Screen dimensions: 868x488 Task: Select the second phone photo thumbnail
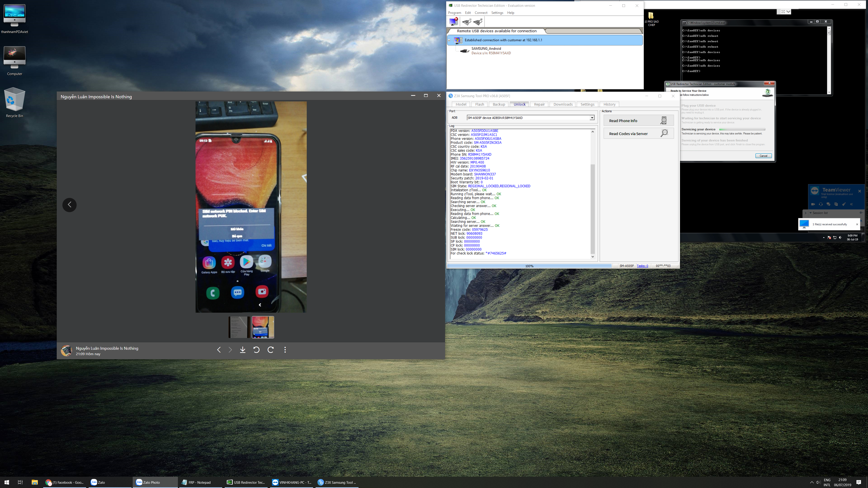263,327
